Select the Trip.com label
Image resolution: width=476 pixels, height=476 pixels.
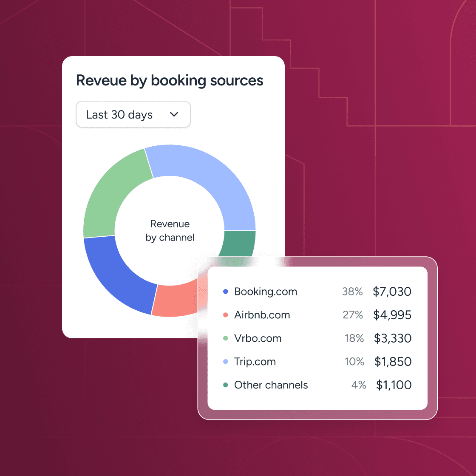(x=255, y=362)
